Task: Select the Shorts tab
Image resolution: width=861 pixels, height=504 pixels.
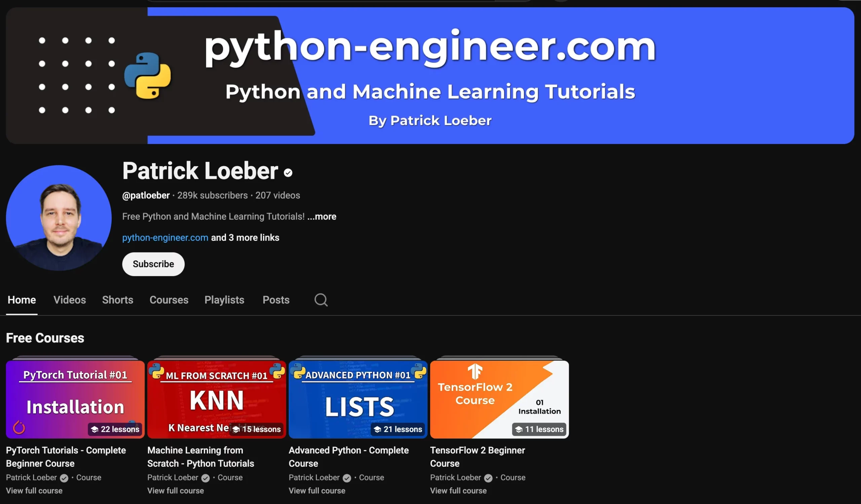Action: [117, 300]
